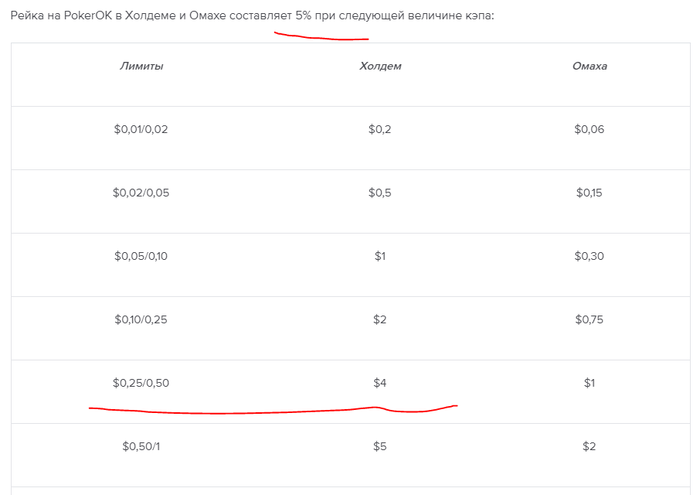Click the Holdem cap value $2
The height and width of the screenshot is (495, 700).
pyautogui.click(x=380, y=320)
